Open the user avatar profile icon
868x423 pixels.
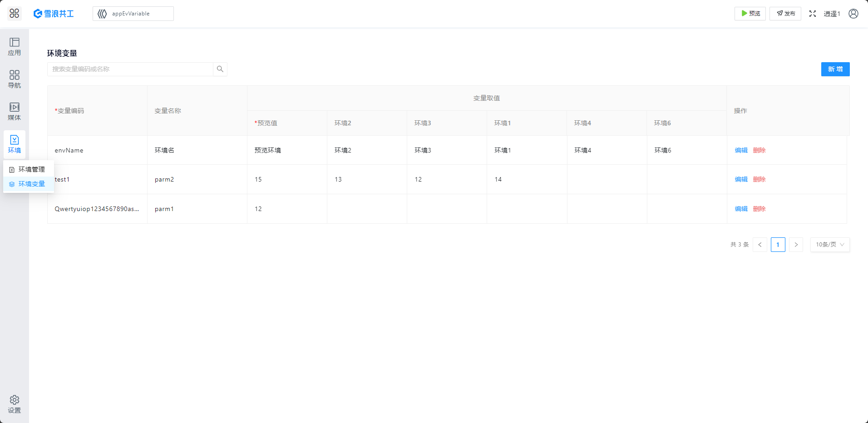(x=853, y=14)
